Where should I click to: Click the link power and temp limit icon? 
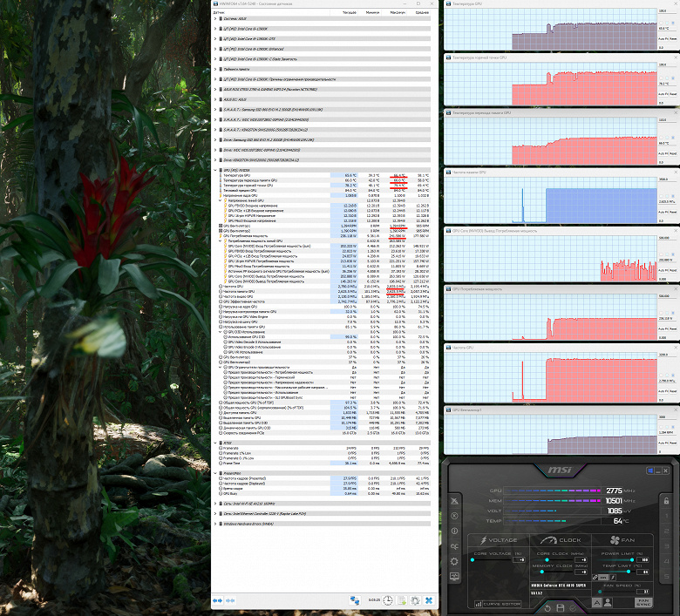coord(595,578)
